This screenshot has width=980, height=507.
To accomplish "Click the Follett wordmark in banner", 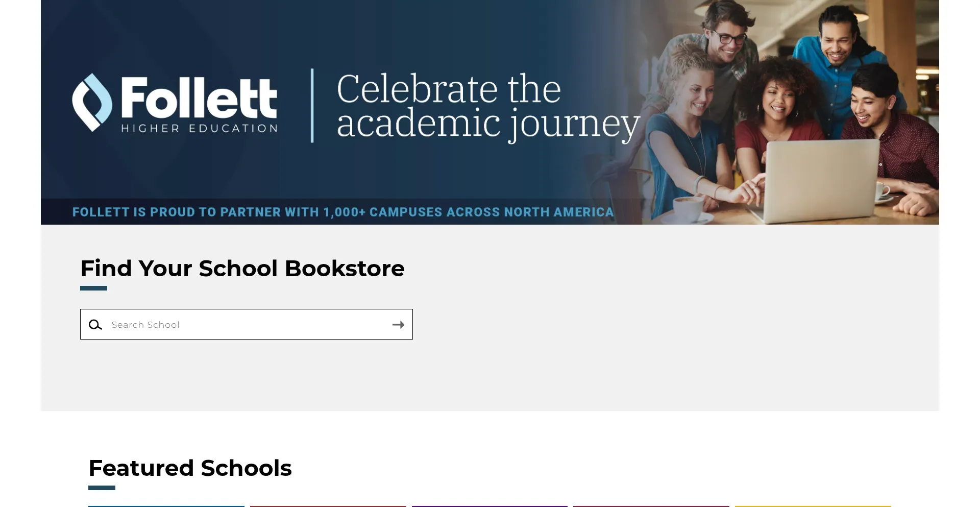I will (x=199, y=98).
